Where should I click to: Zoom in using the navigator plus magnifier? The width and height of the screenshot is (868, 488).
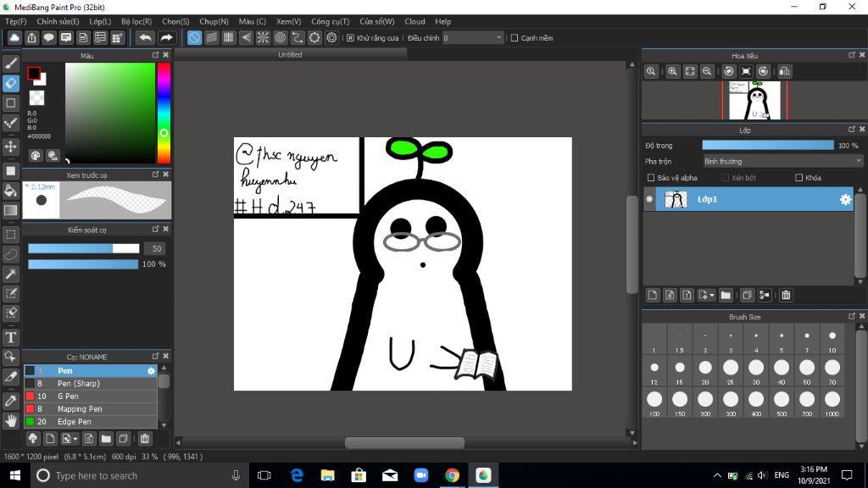point(672,71)
